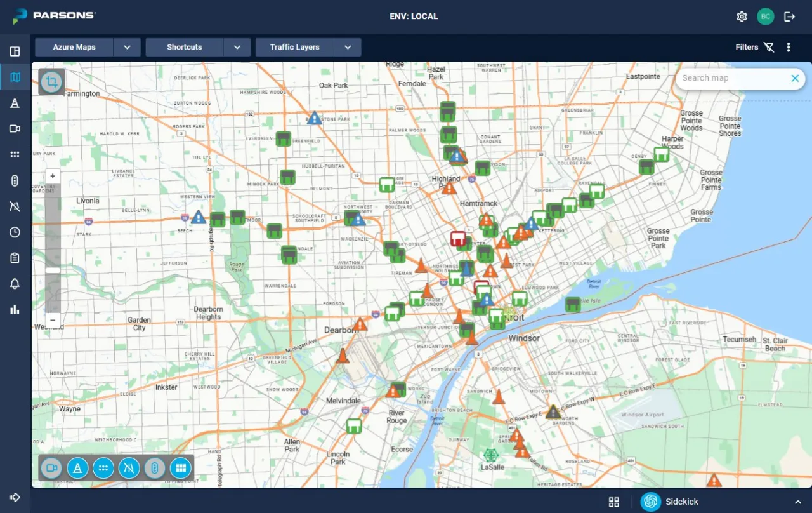Click the Sidekick label
Viewport: 812px width, 513px height.
[x=682, y=502]
